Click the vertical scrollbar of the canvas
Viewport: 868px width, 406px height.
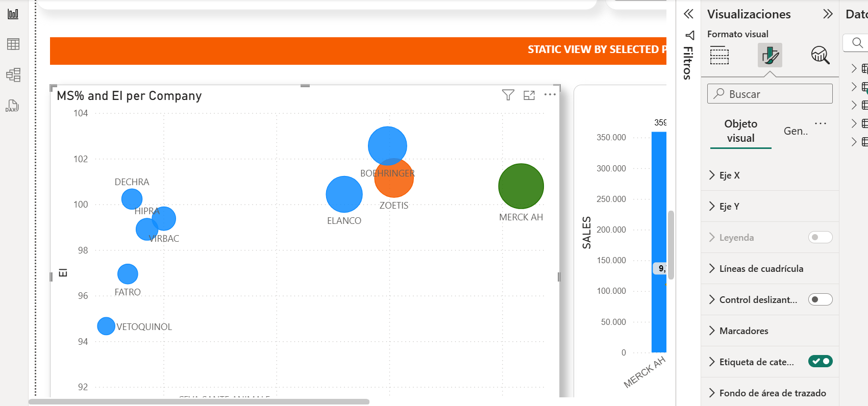(671, 245)
